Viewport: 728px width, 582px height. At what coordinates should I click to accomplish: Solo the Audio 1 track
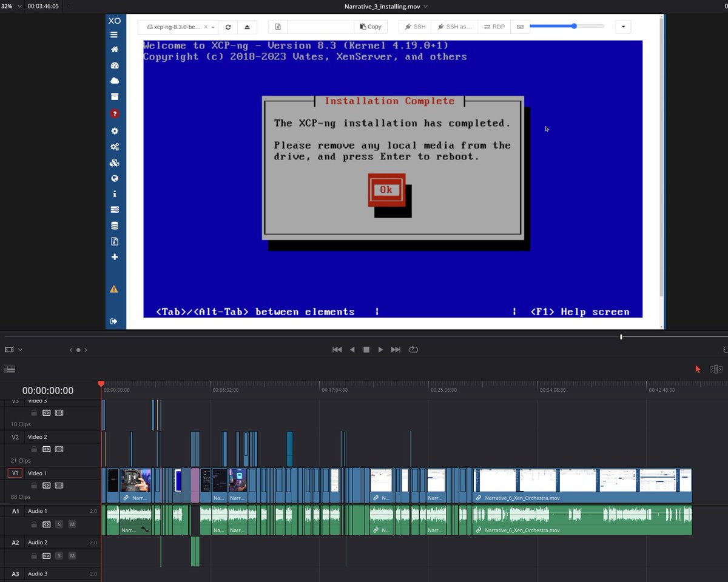pyautogui.click(x=59, y=524)
